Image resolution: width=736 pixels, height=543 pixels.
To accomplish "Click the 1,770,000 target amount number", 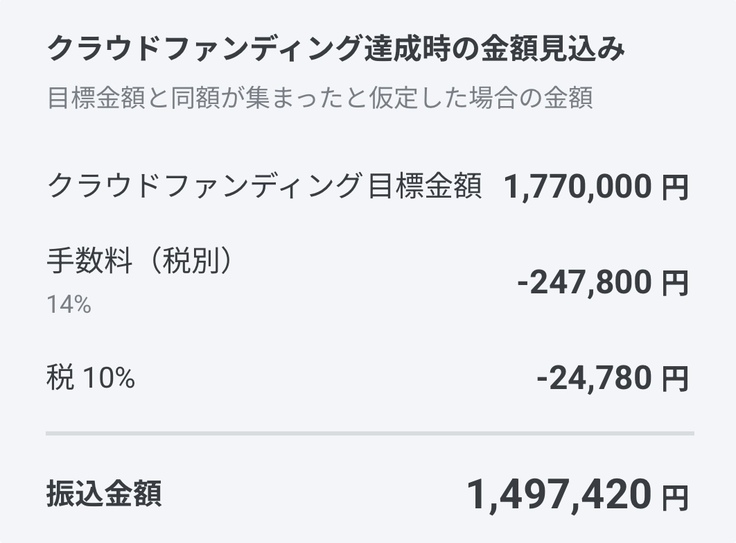I will click(x=577, y=186).
